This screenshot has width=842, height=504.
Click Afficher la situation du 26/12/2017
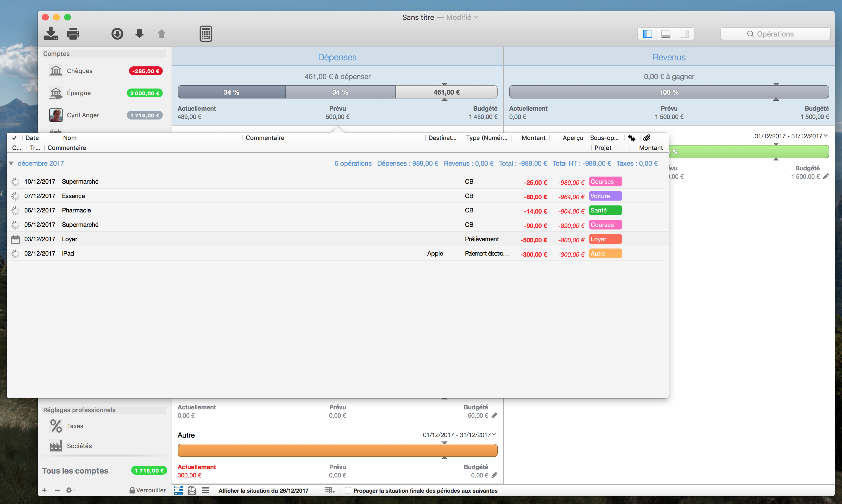[x=263, y=490]
